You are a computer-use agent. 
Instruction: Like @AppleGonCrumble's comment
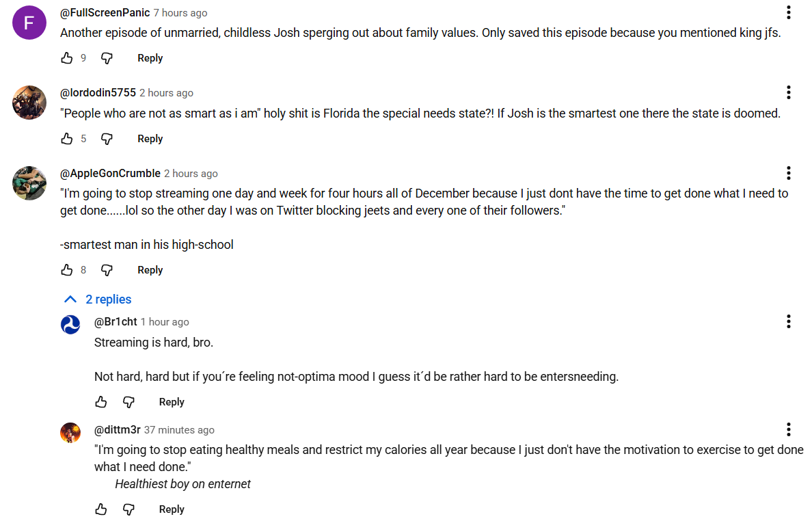coord(67,270)
